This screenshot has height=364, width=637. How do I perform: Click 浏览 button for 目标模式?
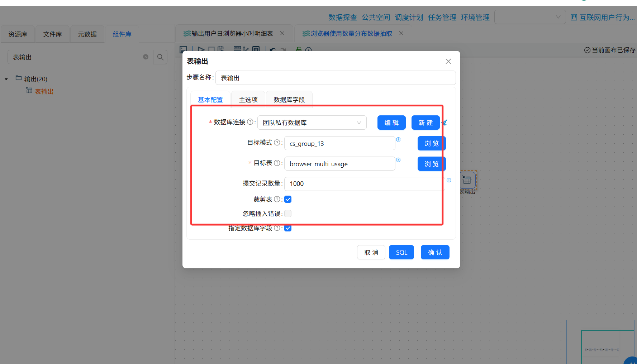[x=432, y=143]
